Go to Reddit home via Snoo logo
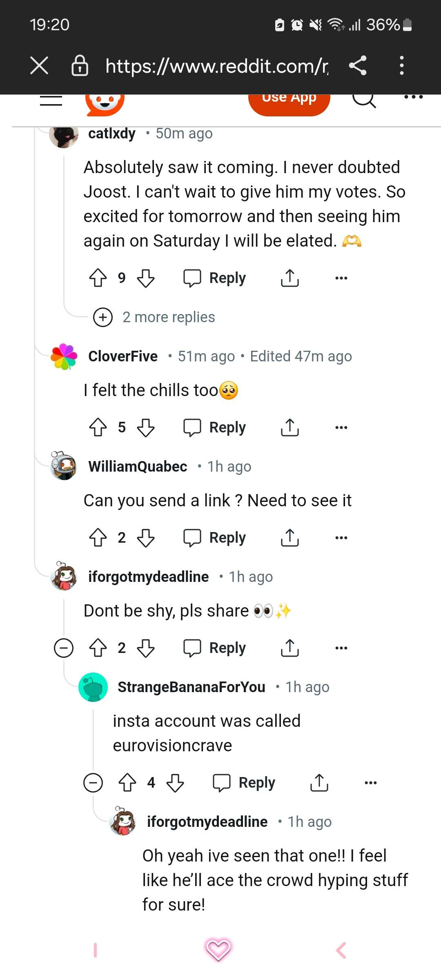 pyautogui.click(x=105, y=102)
